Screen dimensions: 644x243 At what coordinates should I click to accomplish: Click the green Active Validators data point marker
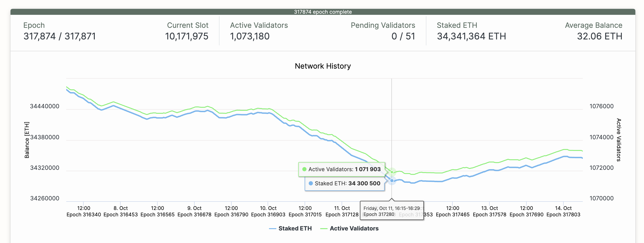point(392,172)
